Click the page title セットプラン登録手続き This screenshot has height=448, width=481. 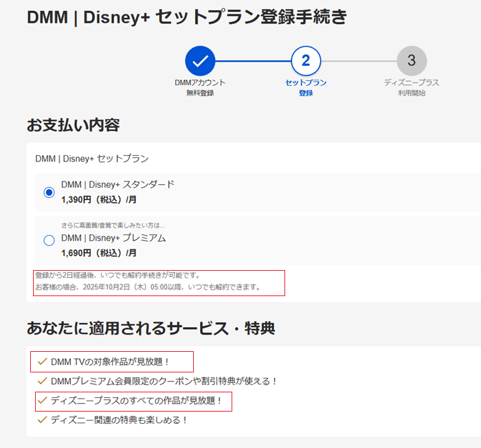tap(187, 18)
